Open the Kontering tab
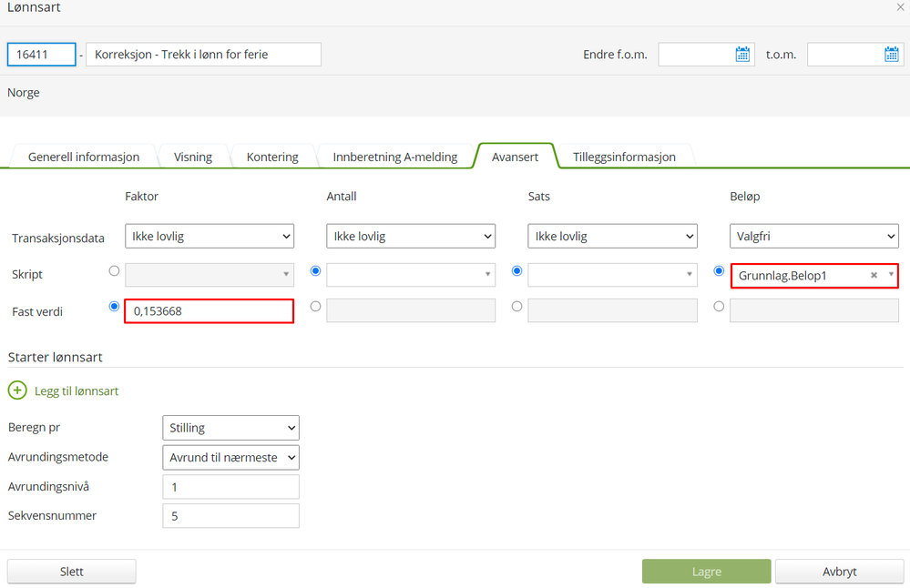The width and height of the screenshot is (910, 588). coord(272,157)
